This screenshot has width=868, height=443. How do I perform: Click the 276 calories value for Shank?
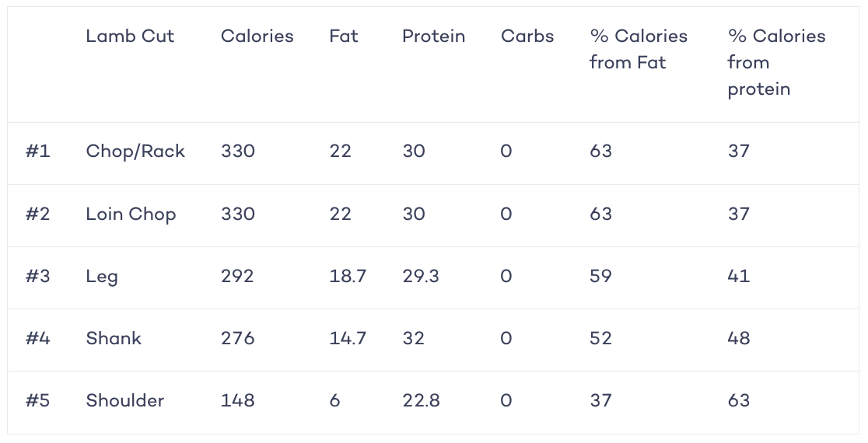(238, 338)
